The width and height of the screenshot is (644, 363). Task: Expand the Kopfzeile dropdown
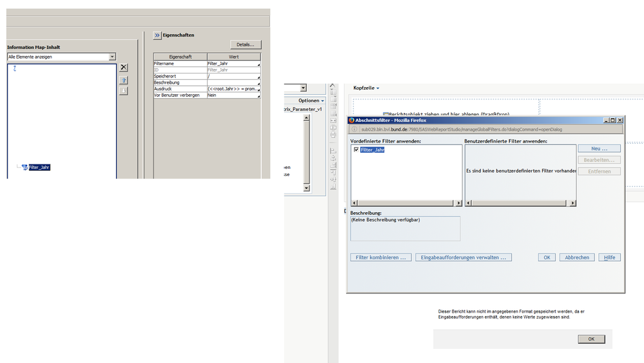point(366,88)
